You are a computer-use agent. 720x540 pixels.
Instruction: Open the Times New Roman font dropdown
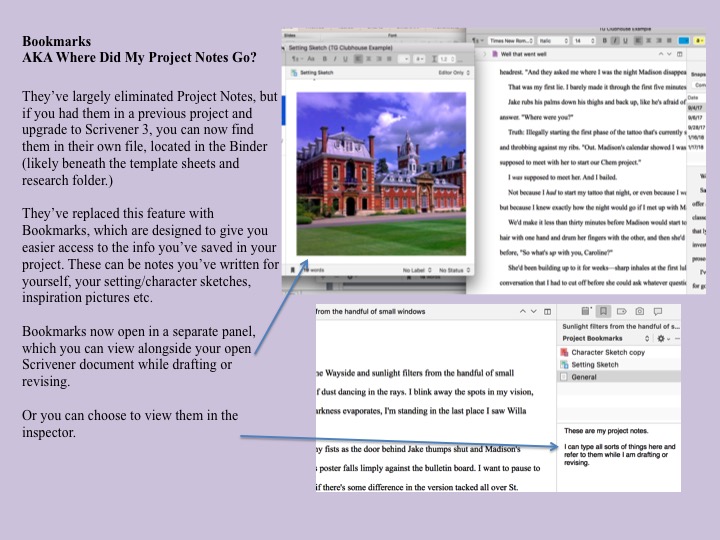pos(511,41)
